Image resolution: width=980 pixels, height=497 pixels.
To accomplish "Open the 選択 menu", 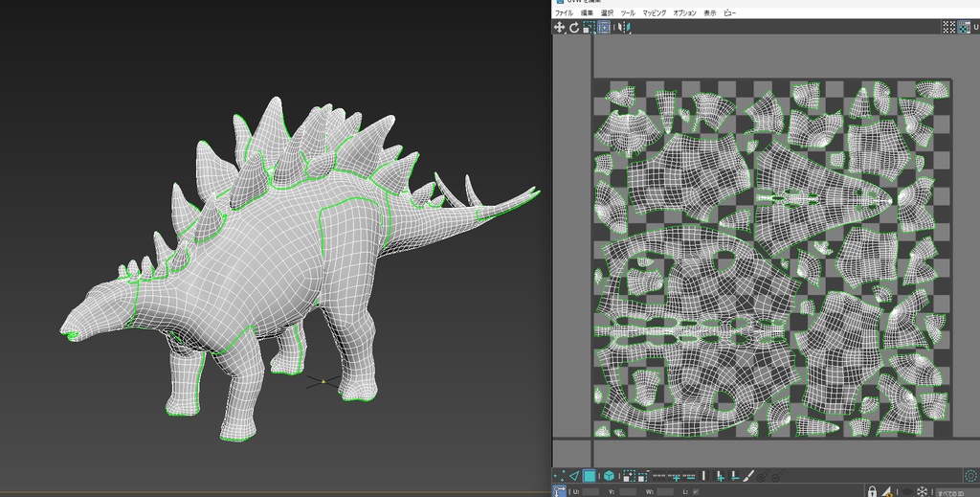I will coord(607,13).
